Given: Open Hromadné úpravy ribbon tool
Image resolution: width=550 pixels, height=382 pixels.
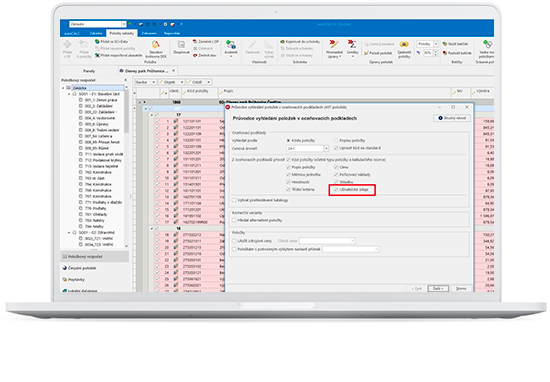Looking at the screenshot, I should (x=334, y=49).
